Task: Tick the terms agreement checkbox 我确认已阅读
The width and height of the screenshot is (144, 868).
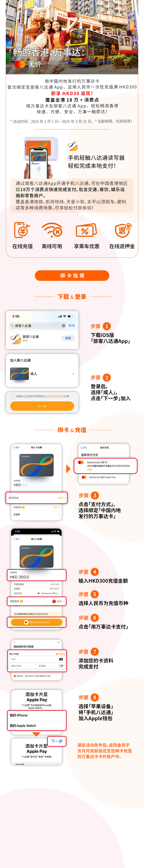Action: [x=12, y=397]
